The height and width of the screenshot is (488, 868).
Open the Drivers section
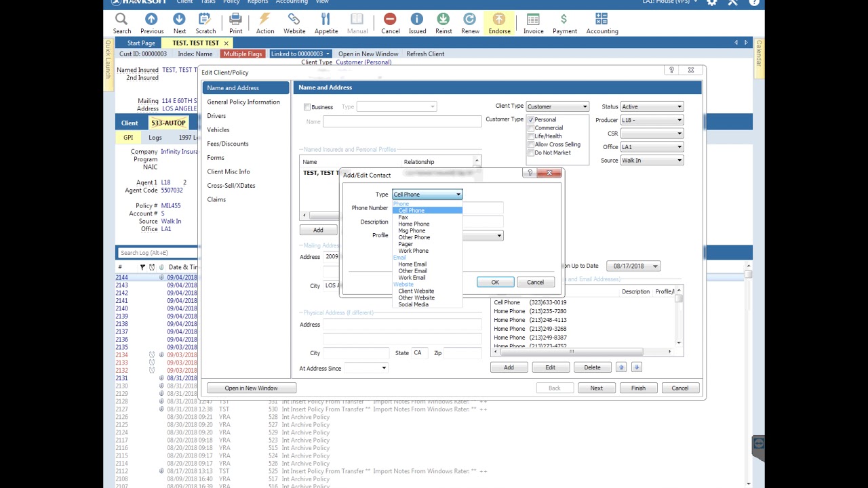216,116
